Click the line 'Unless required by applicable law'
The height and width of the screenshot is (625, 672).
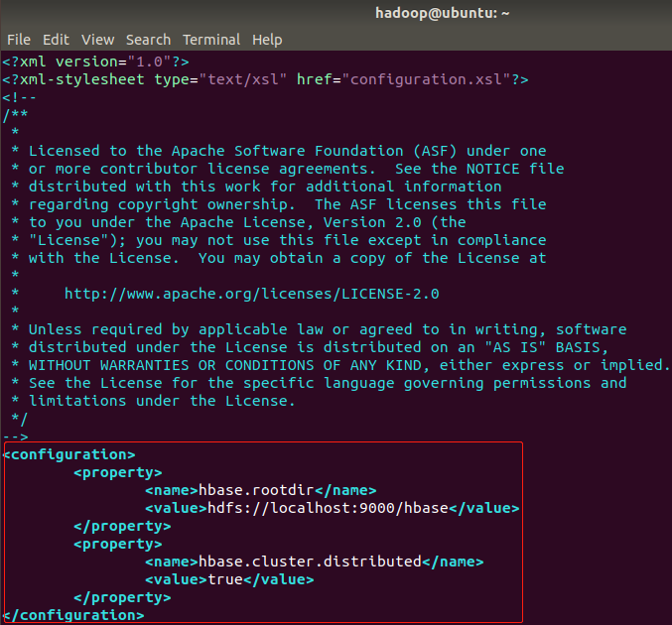click(319, 329)
